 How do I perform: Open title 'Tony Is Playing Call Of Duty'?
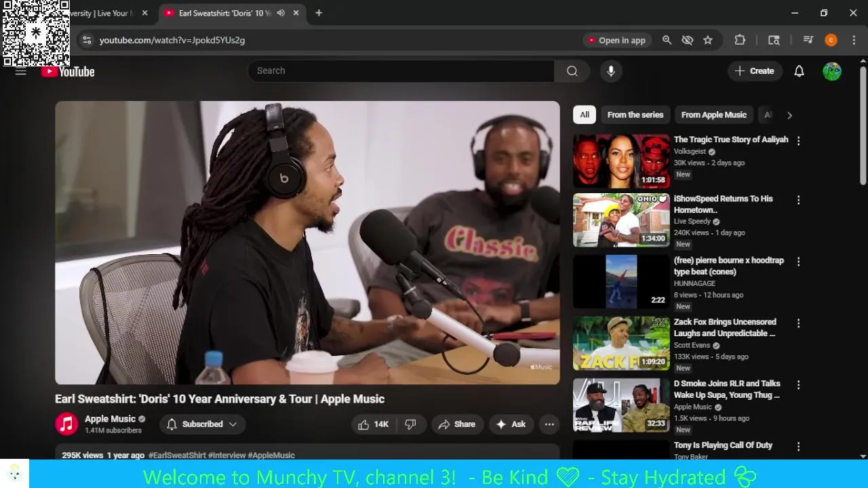723,445
